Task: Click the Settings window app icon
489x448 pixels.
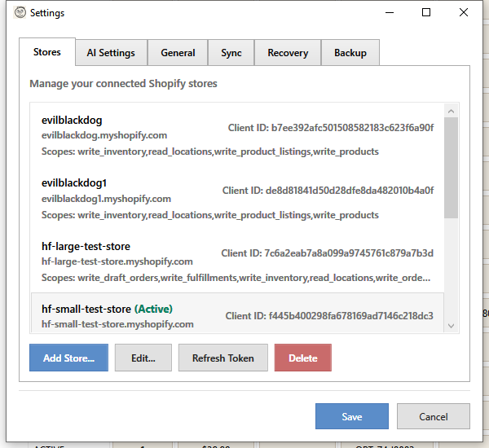Action: [x=20, y=12]
